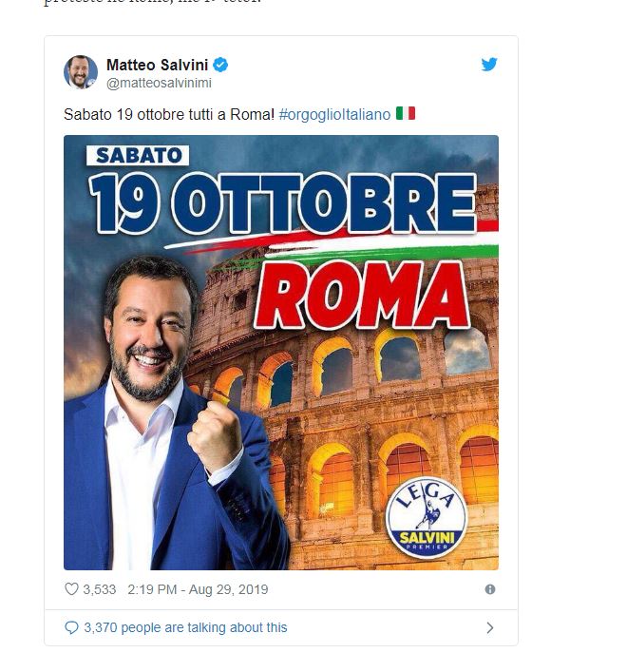Click the Twitter bird logo icon

(x=489, y=65)
